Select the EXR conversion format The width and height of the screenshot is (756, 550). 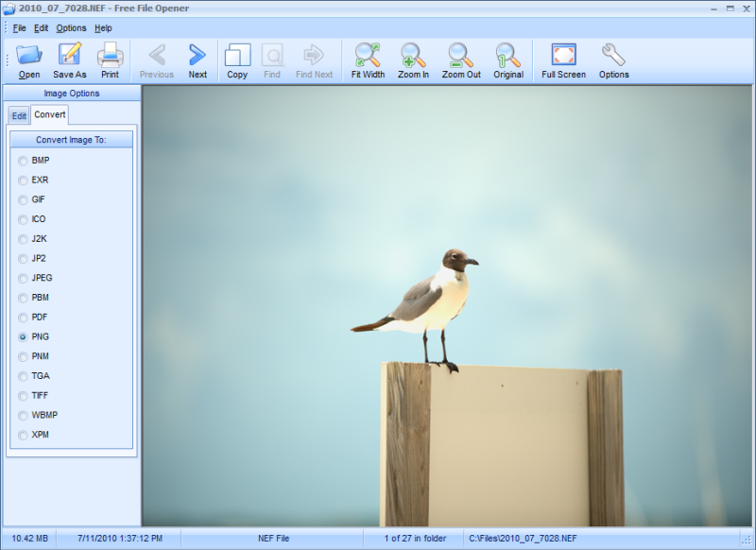coord(23,180)
